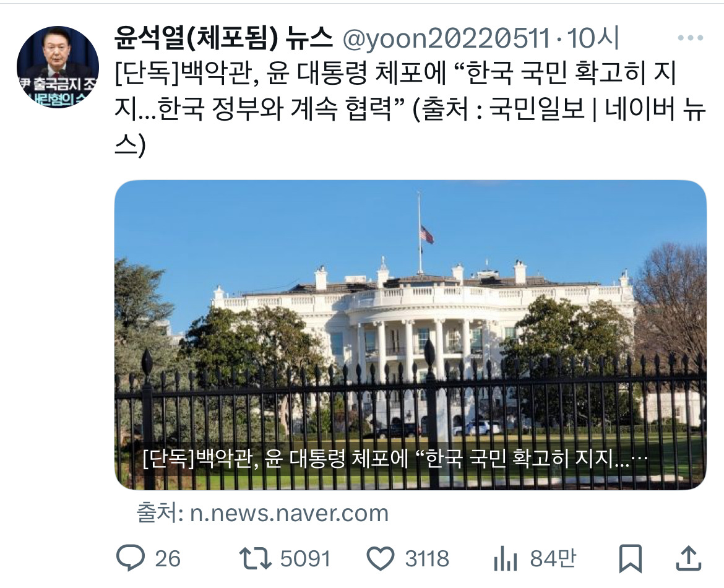The width and height of the screenshot is (724, 588).
Task: View analytics via the bar chart icon
Action: tap(505, 558)
